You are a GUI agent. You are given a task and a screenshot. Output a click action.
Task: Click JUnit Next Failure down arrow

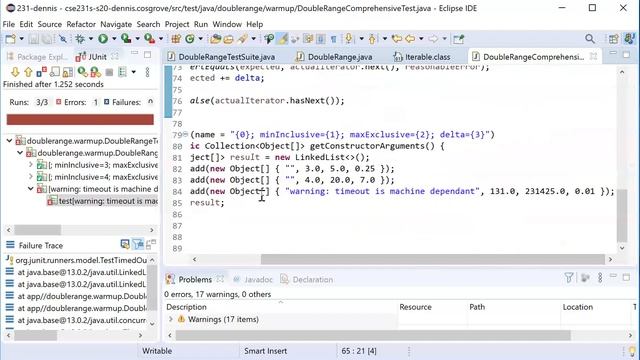pos(15,72)
